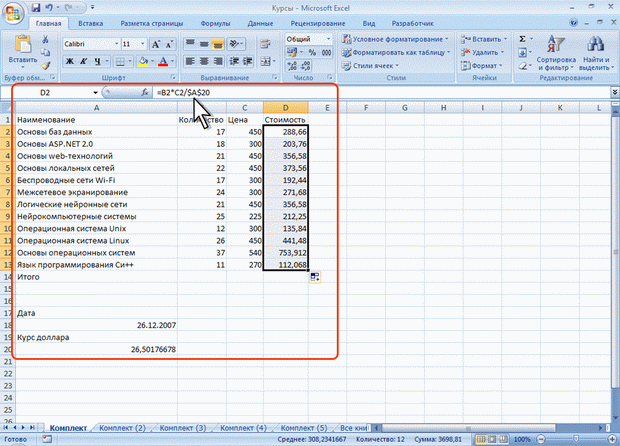Viewport: 620px width, 446px height.
Task: Click the Auto Fill Options icon below column D
Action: [x=315, y=277]
